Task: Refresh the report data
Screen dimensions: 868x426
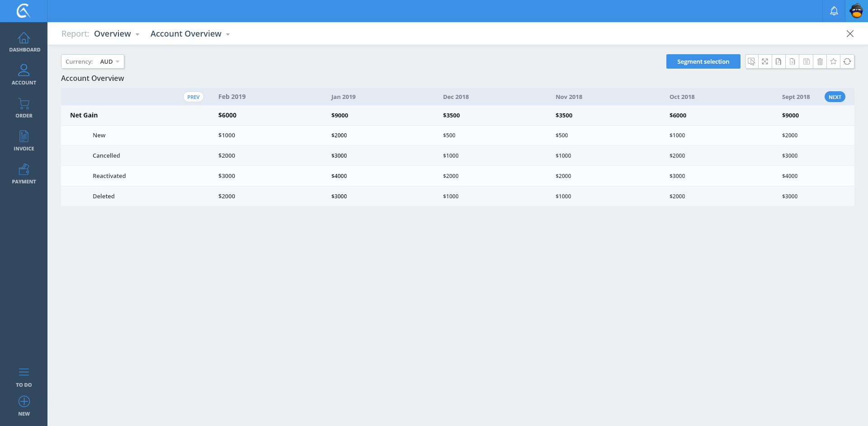Action: 847,61
